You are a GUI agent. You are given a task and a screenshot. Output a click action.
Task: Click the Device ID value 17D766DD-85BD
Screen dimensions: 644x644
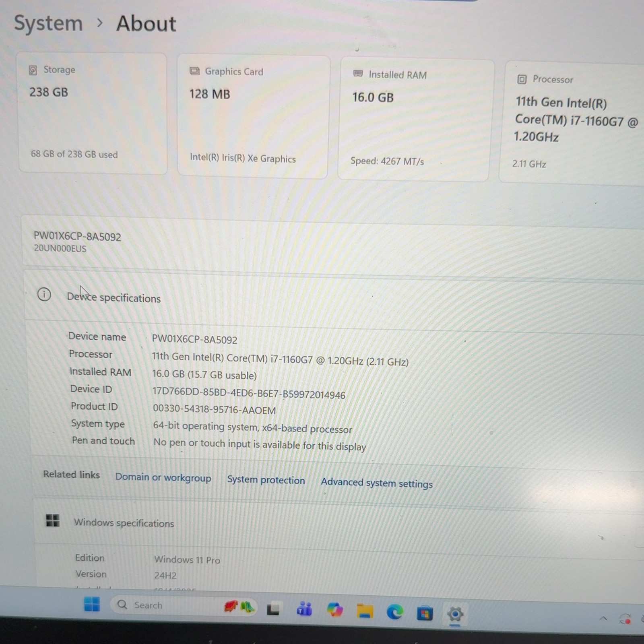(x=249, y=393)
